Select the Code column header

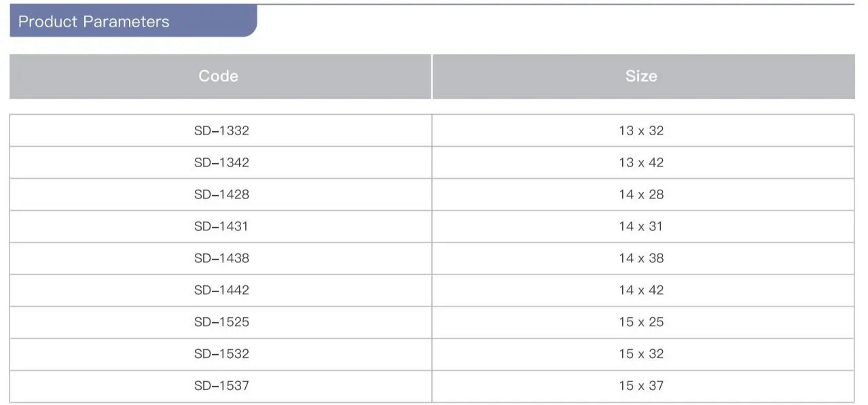(219, 76)
